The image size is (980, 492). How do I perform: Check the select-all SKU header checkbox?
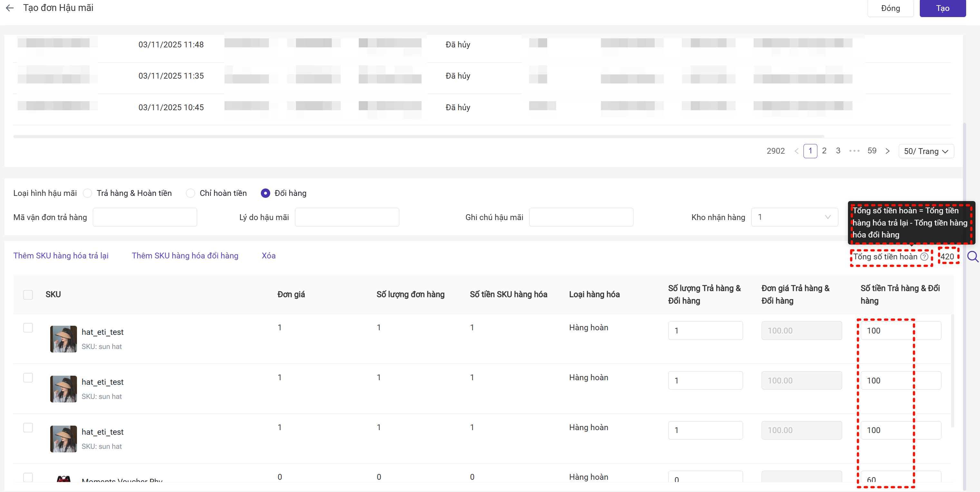click(x=28, y=294)
